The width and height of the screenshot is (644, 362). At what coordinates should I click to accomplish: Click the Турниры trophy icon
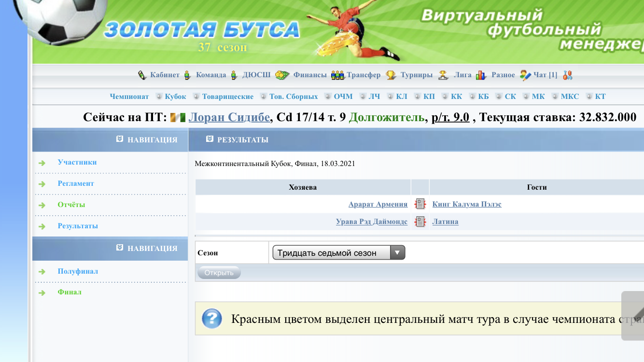coord(391,75)
